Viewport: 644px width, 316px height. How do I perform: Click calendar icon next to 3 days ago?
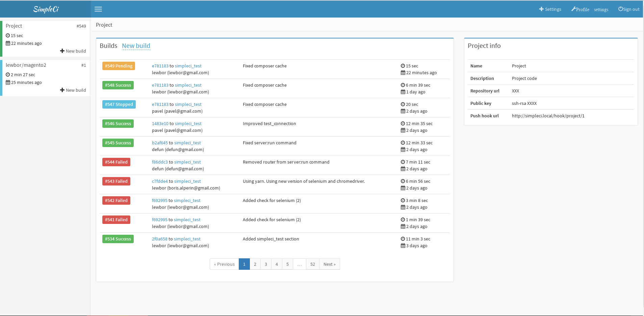pyautogui.click(x=403, y=246)
